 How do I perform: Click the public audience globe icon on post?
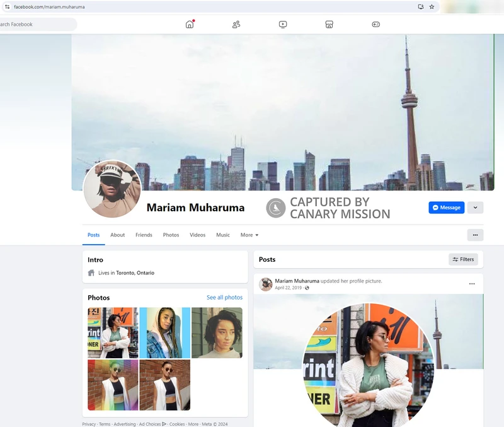307,288
